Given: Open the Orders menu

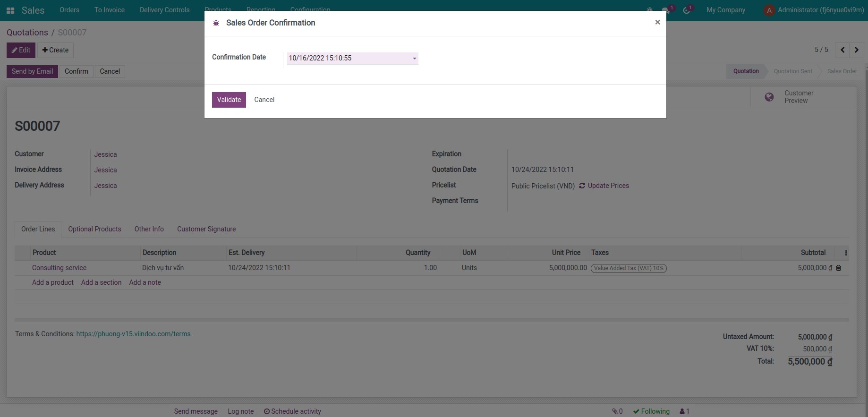Looking at the screenshot, I should 69,10.
